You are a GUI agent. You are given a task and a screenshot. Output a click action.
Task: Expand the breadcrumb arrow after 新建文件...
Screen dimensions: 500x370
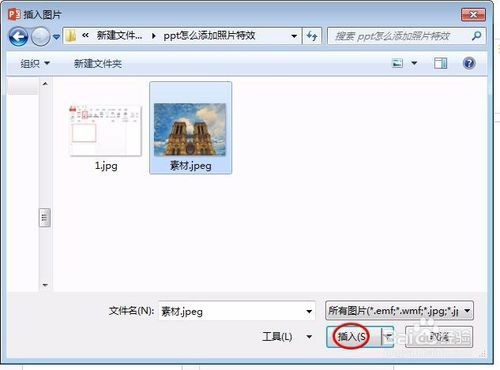coord(154,36)
